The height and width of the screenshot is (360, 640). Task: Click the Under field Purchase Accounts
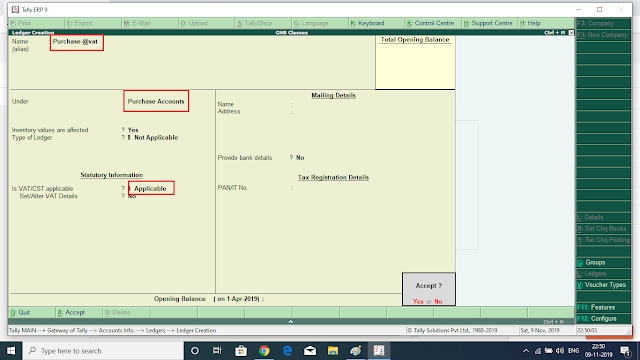tap(156, 101)
